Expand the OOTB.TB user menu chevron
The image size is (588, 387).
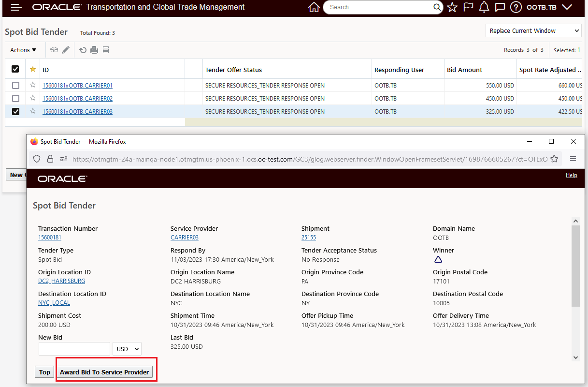(x=567, y=7)
